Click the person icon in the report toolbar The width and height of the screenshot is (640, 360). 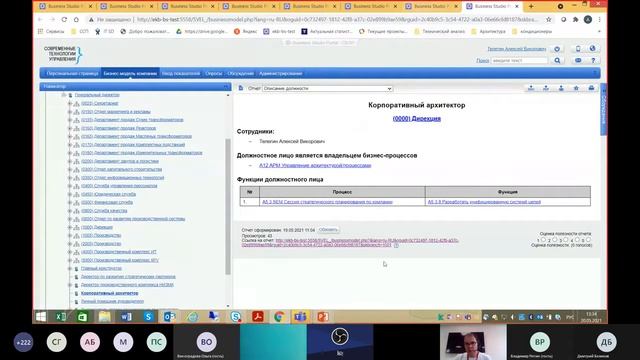(x=561, y=88)
